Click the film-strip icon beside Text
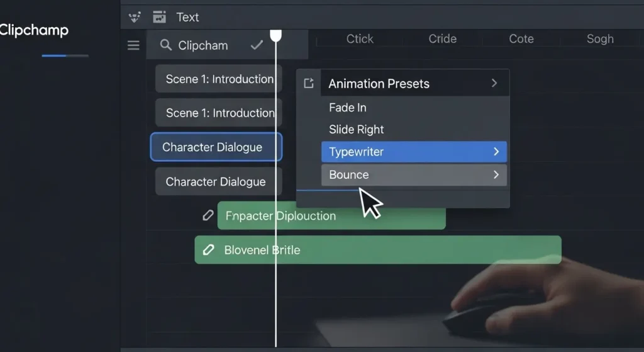 tap(159, 17)
